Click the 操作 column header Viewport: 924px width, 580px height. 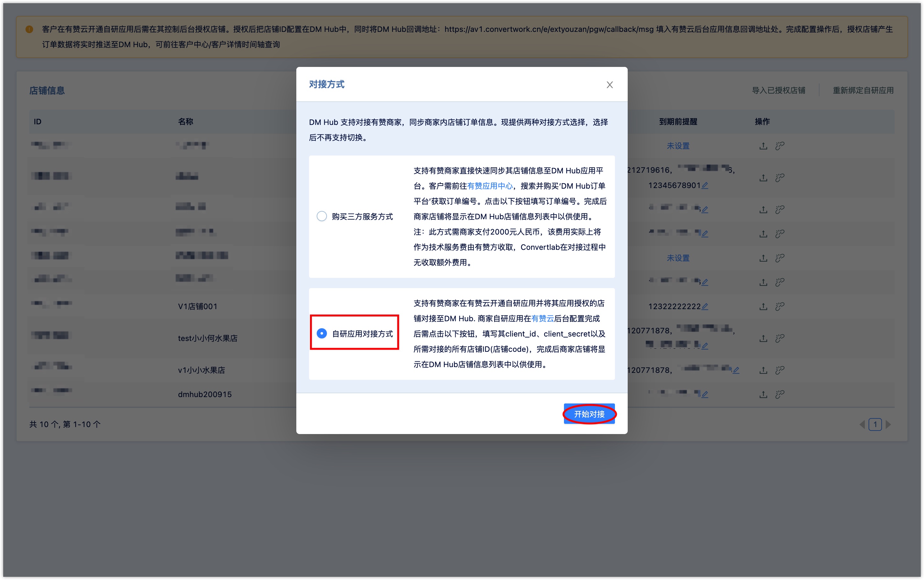pos(762,122)
